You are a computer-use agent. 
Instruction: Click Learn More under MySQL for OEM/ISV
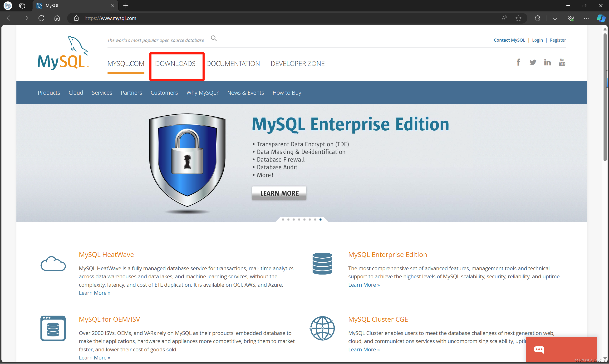[94, 358]
